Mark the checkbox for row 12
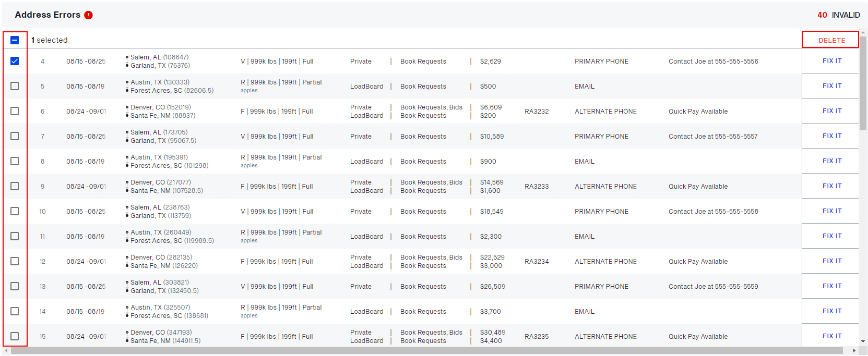Screen dimensions: 868x356 point(15,261)
